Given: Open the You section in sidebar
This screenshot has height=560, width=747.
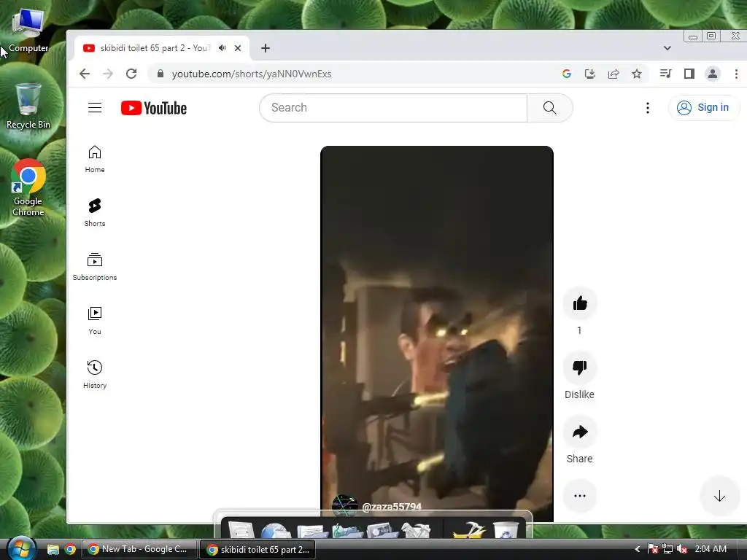Looking at the screenshot, I should click(x=95, y=321).
